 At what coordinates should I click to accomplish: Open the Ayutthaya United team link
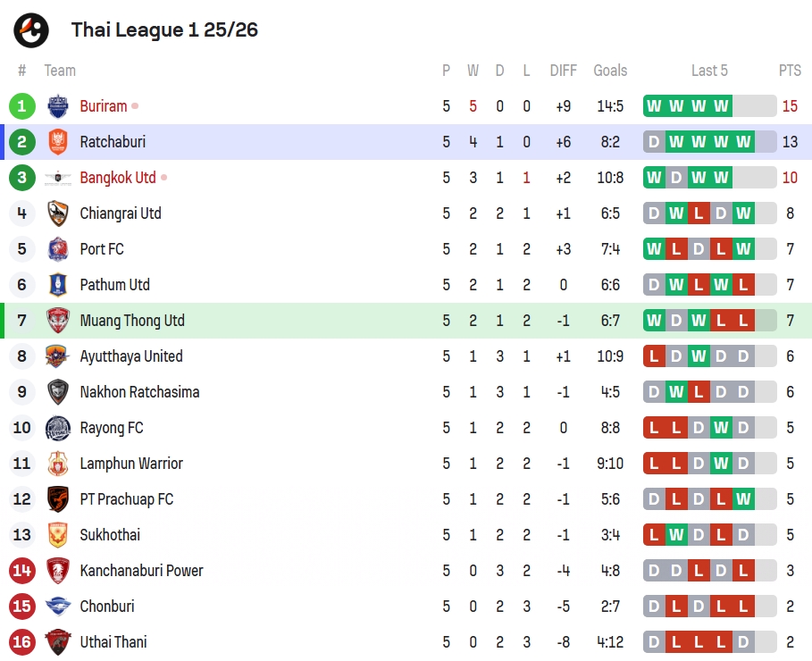pos(131,356)
